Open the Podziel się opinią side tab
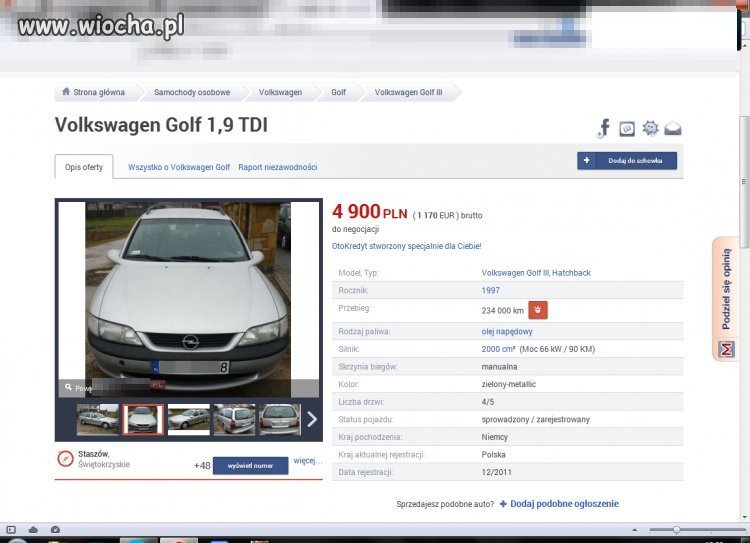Viewport: 750px width, 543px height. [726, 299]
